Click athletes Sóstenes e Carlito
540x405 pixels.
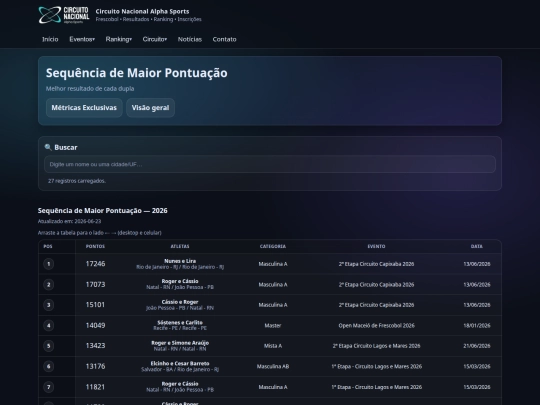coord(180,323)
